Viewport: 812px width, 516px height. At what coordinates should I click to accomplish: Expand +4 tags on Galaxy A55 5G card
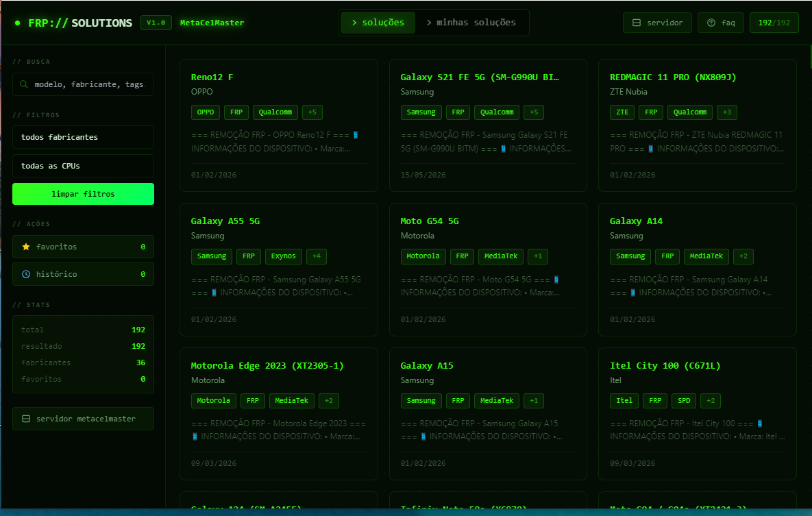317,256
